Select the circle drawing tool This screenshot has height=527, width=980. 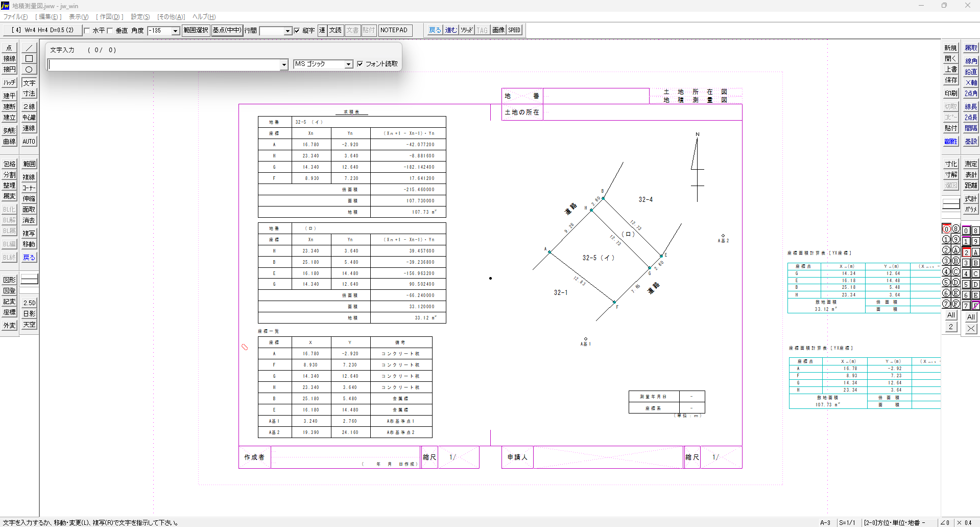(x=29, y=70)
